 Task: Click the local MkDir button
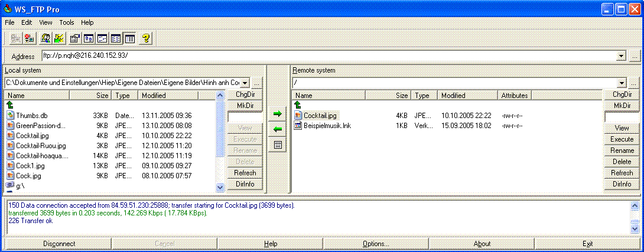coord(245,106)
